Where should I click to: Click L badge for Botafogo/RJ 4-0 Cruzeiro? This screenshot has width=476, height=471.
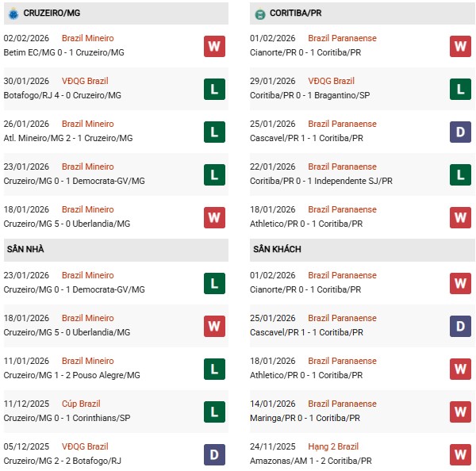coord(213,89)
